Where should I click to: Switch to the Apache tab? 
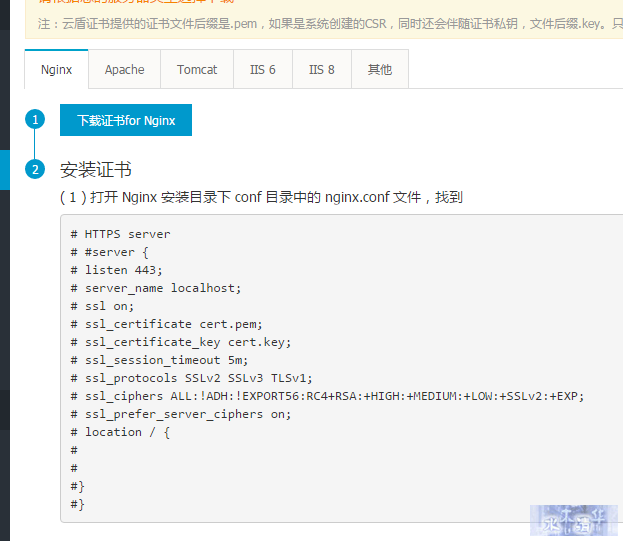124,70
